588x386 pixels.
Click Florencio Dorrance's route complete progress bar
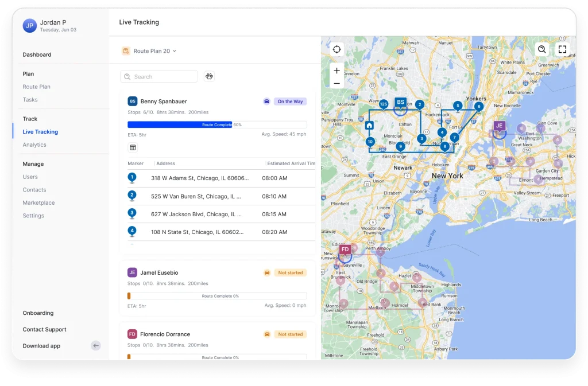click(217, 357)
